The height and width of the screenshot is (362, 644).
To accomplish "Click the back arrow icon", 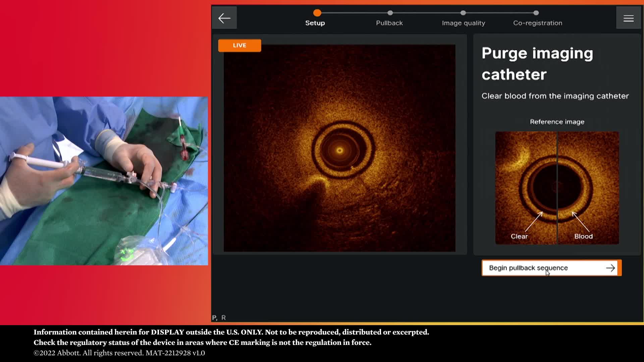I will pos(224,18).
